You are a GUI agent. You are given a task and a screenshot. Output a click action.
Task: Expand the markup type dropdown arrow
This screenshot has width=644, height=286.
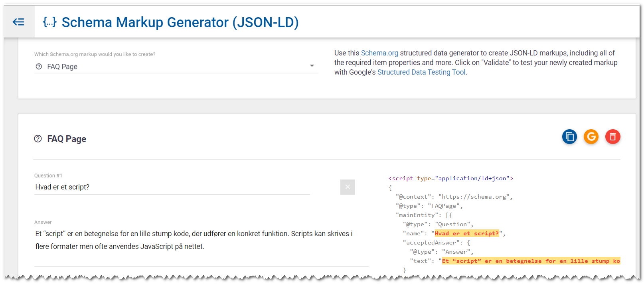point(312,66)
